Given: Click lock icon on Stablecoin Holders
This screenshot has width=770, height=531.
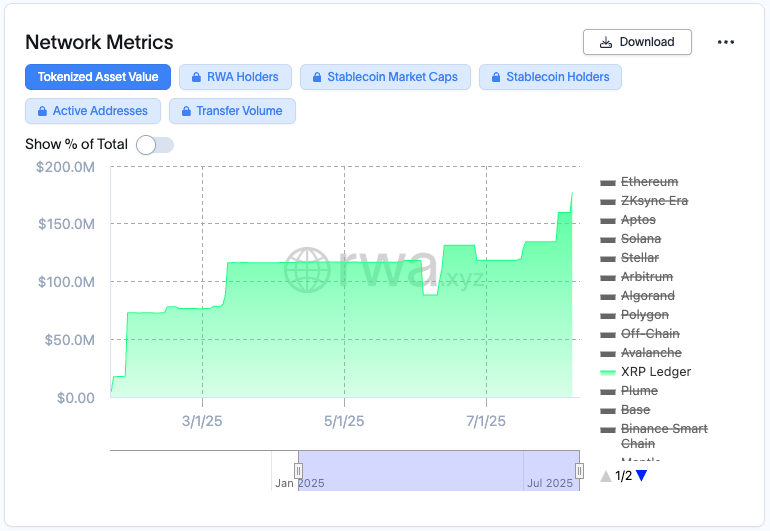Looking at the screenshot, I should click(496, 77).
